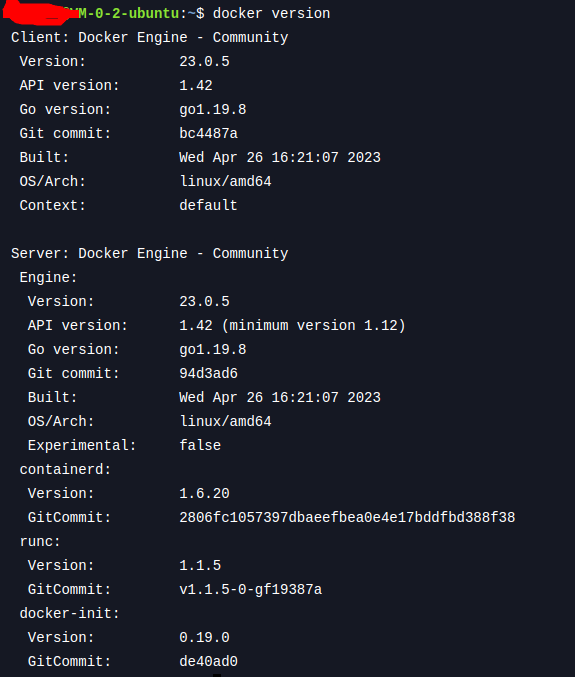Click client version value 23.0.5

point(204,62)
